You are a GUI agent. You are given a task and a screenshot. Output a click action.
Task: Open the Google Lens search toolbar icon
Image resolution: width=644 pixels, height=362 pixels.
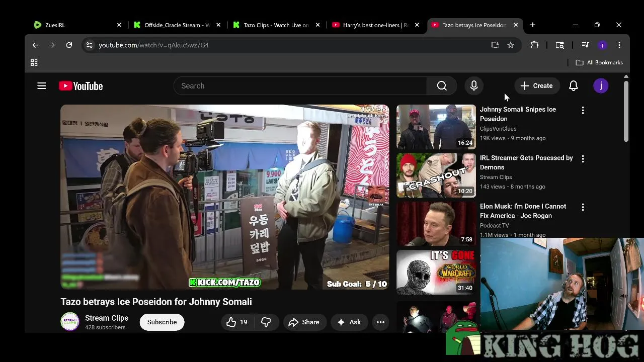559,45
